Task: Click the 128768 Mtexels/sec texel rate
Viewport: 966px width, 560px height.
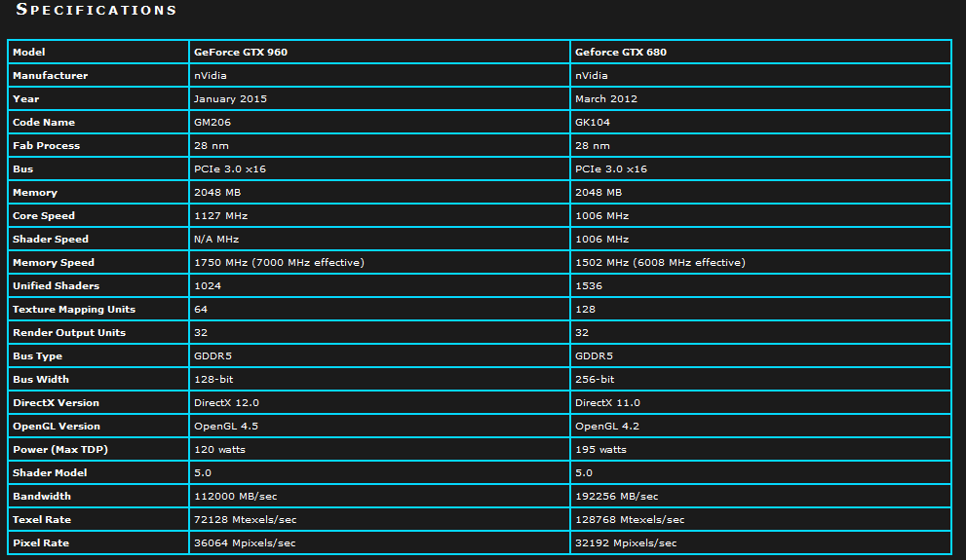Action: click(630, 520)
